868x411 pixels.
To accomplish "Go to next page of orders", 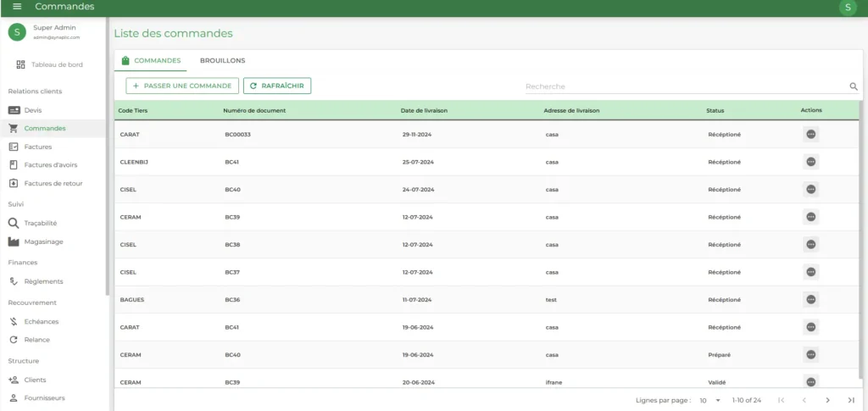I will point(827,401).
